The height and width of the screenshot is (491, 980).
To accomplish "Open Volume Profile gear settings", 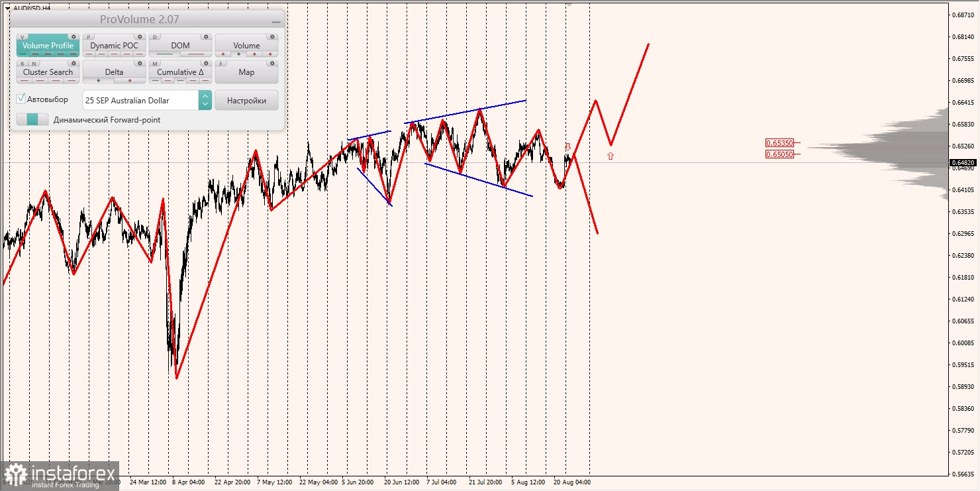I will coord(73,36).
